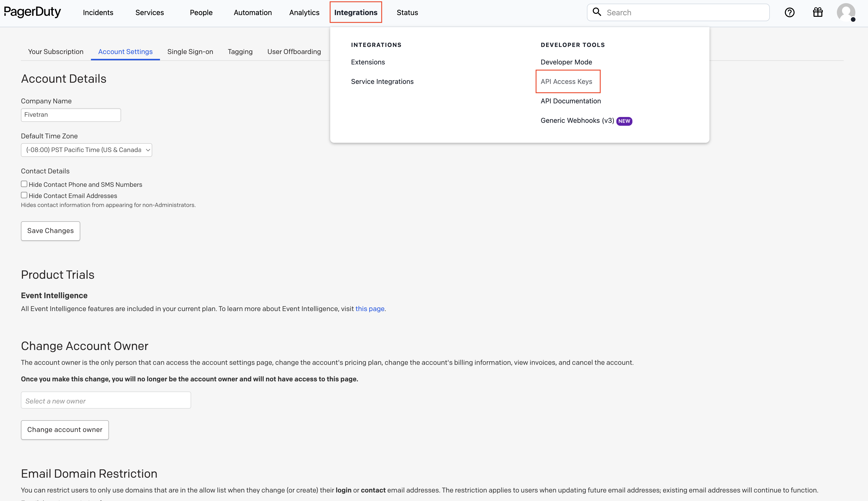Click the help question mark icon

(790, 12)
